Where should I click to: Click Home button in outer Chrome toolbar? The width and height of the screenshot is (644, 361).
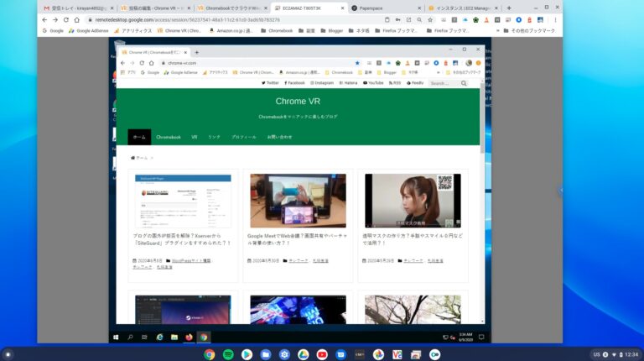tap(77, 20)
